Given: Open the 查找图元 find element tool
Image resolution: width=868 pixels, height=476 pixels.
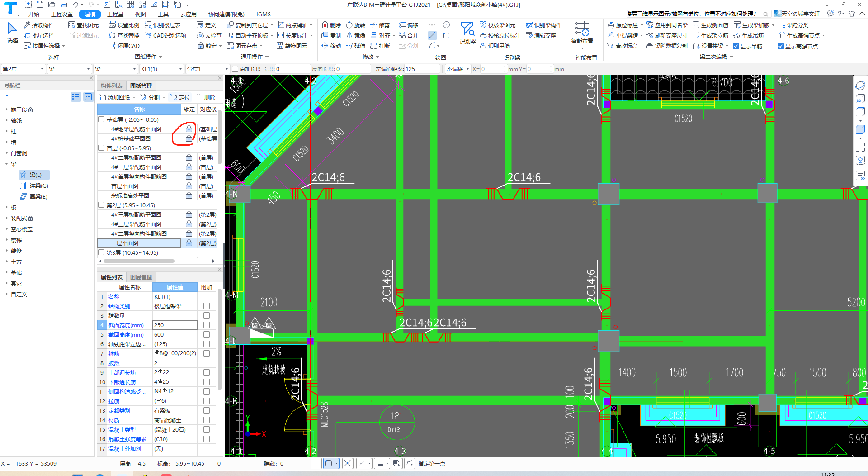Looking at the screenshot, I should pyautogui.click(x=84, y=25).
